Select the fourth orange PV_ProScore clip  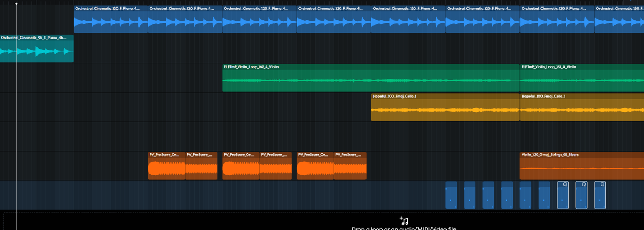[276, 166]
